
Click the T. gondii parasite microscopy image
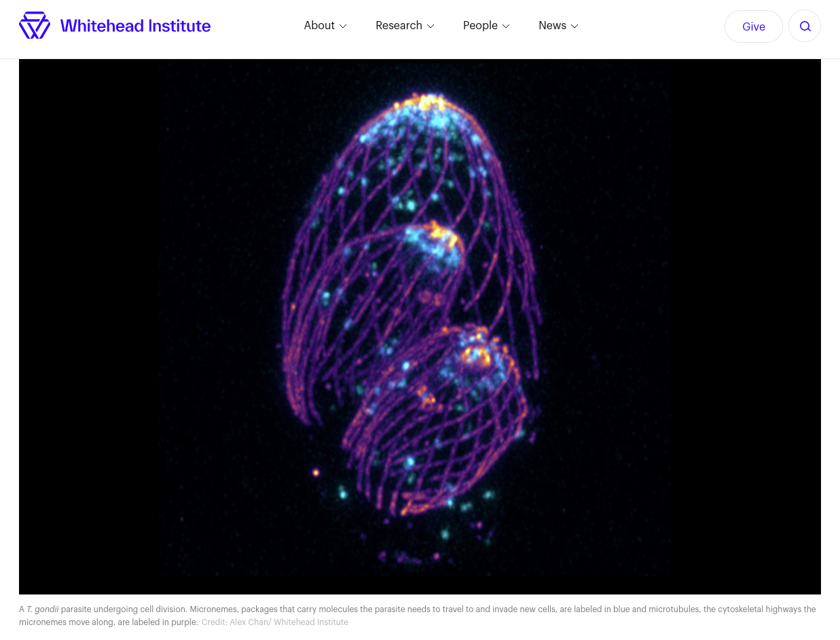(420, 327)
